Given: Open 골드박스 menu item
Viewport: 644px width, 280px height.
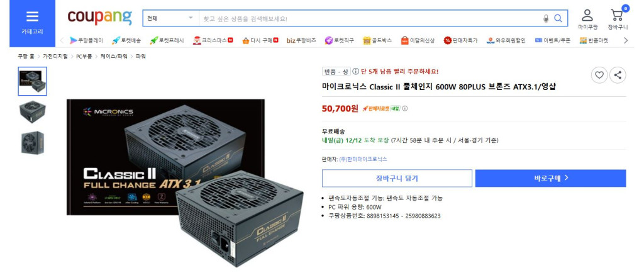Looking at the screenshot, I should [x=377, y=40].
